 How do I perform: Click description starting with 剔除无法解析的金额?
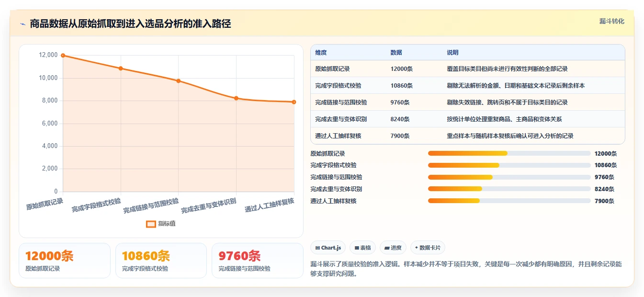[516, 86]
